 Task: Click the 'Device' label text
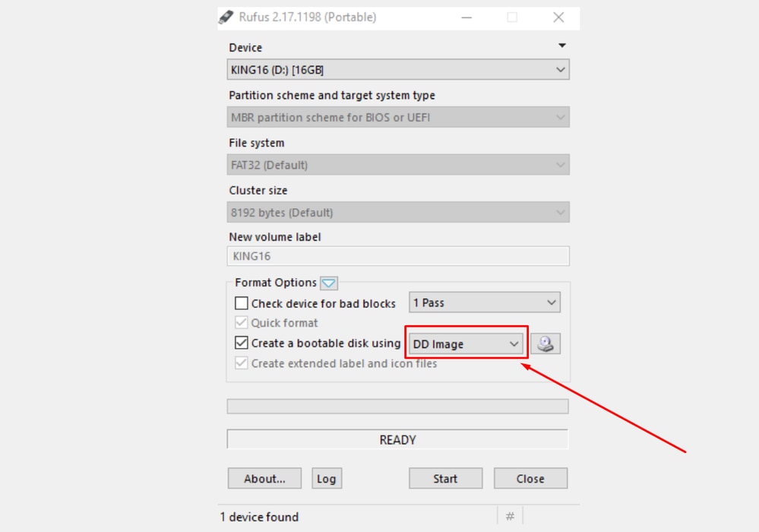245,47
